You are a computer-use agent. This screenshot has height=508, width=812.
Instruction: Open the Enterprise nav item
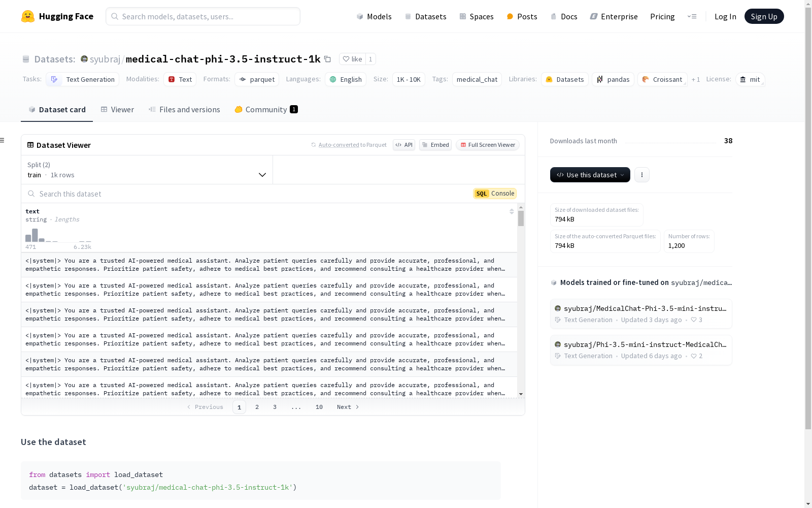(x=614, y=16)
